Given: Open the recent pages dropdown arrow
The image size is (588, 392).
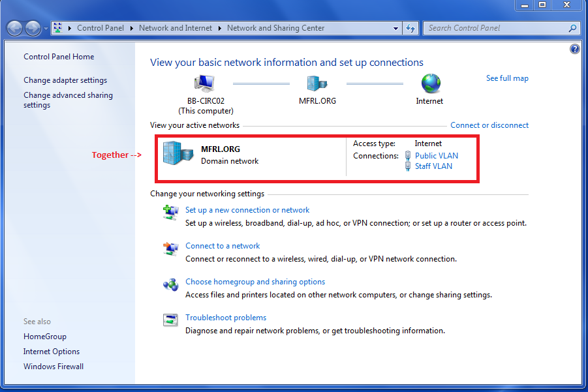Looking at the screenshot, I should pos(46,29).
